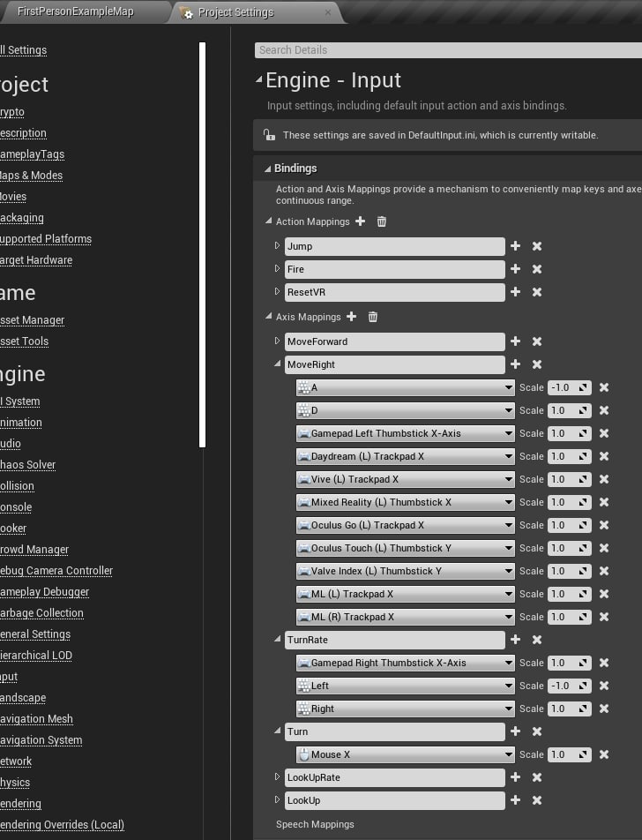Open key dropdown for Mouse X
The height and width of the screenshot is (840, 642).
tap(406, 754)
